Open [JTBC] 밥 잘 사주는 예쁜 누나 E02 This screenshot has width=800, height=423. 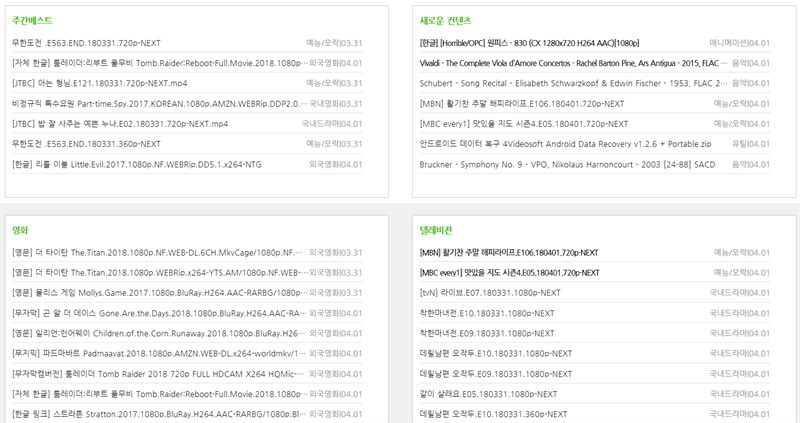pos(120,124)
